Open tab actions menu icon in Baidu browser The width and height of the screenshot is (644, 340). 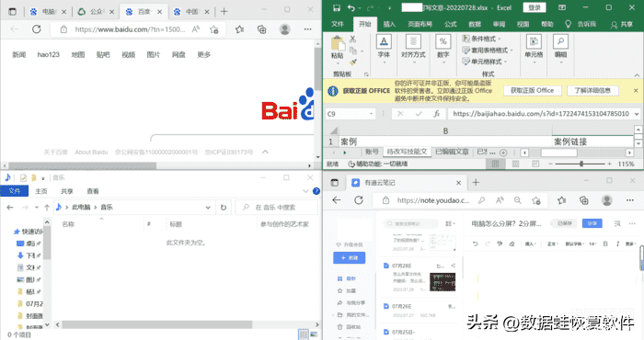pos(13,11)
